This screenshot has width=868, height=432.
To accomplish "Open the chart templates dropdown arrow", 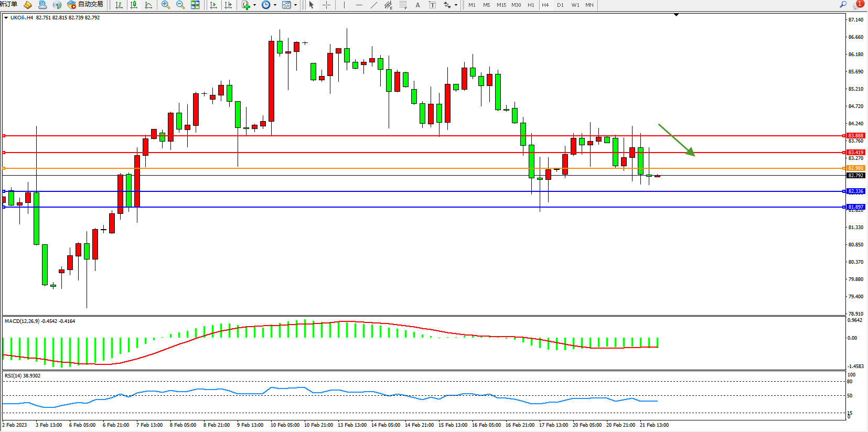I will 295,5.
